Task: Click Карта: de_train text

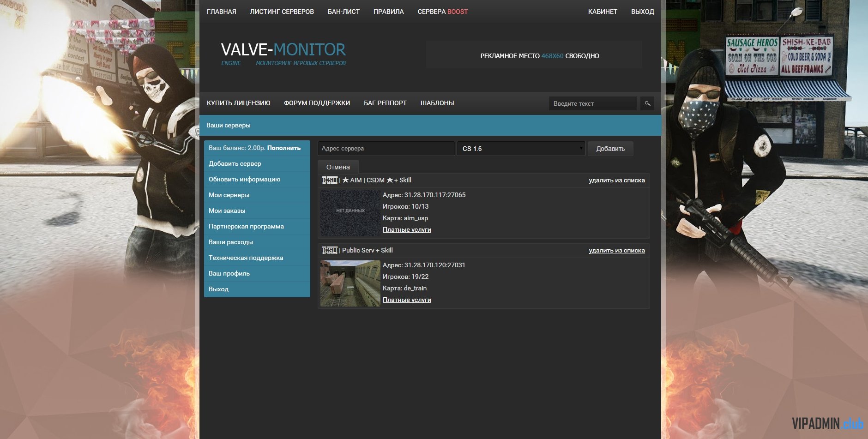Action: point(404,288)
